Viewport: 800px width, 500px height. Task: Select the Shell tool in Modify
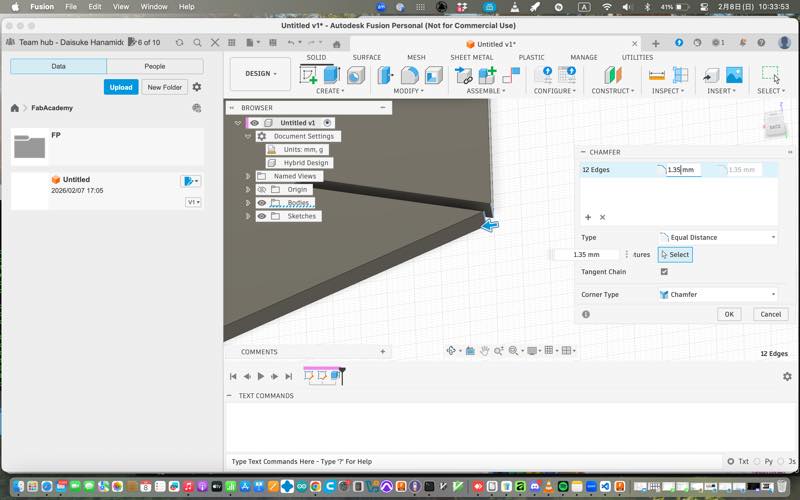(433, 75)
